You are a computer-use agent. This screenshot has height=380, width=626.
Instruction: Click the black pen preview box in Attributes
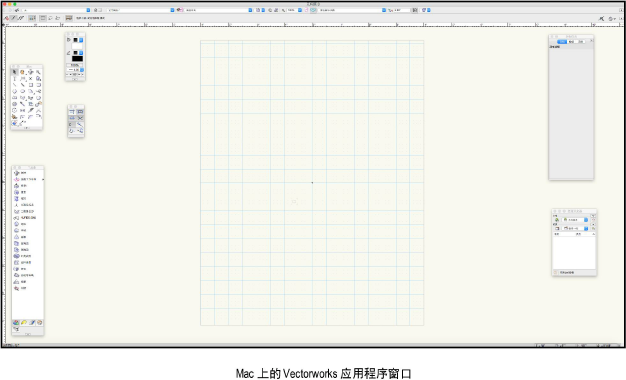77,59
